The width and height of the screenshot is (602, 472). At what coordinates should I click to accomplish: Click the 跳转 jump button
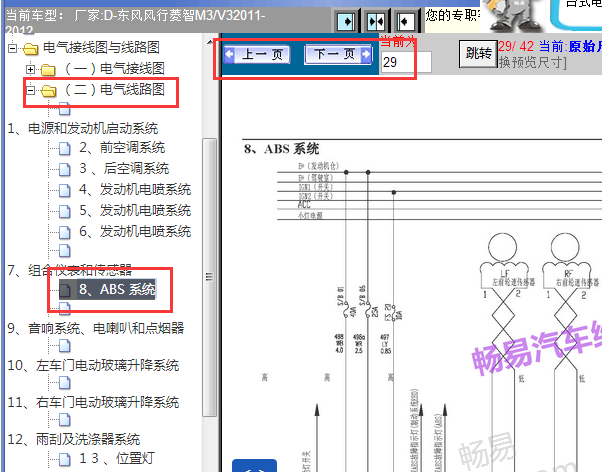point(478,53)
